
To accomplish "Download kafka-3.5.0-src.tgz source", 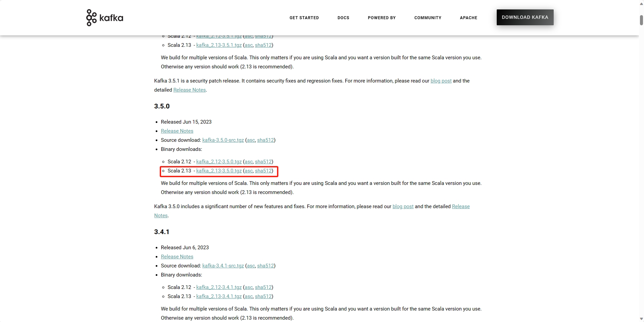I will pos(223,140).
